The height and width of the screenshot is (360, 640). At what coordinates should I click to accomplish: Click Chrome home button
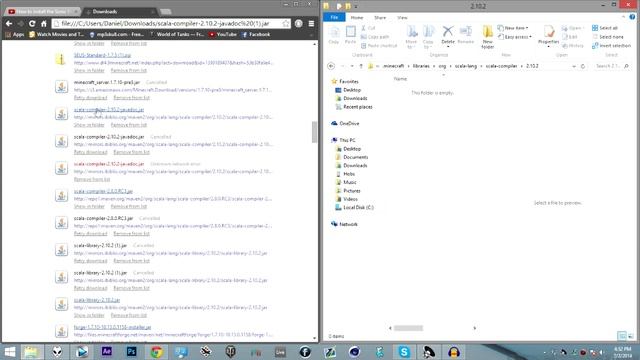[44, 24]
